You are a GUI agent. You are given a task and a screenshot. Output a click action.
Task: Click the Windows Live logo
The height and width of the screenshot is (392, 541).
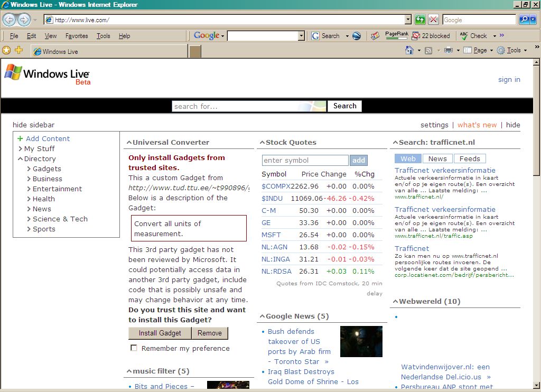point(48,74)
